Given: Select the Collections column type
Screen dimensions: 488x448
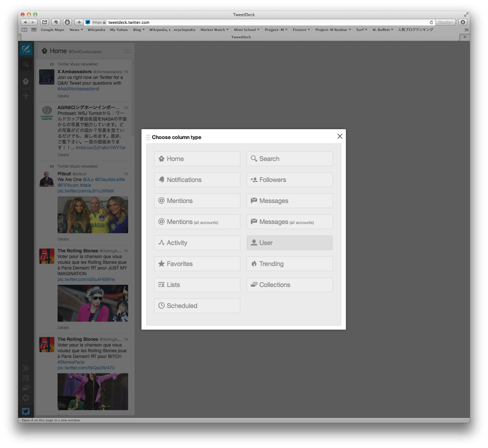Looking at the screenshot, I should pyautogui.click(x=290, y=285).
